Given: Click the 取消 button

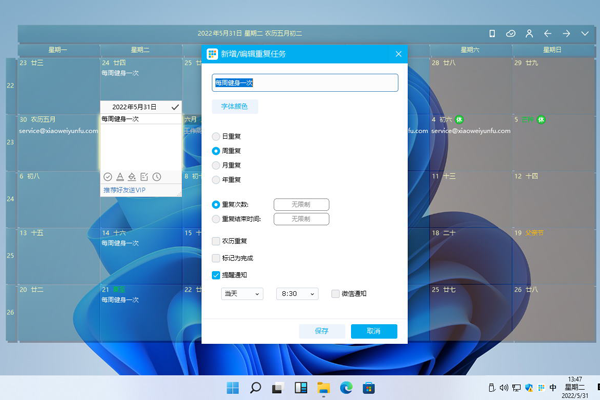Looking at the screenshot, I should point(373,331).
